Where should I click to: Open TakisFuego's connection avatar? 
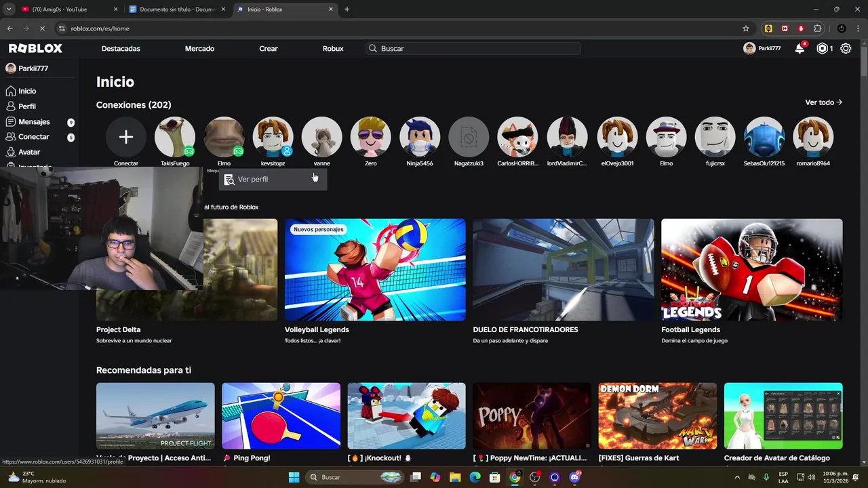(175, 137)
